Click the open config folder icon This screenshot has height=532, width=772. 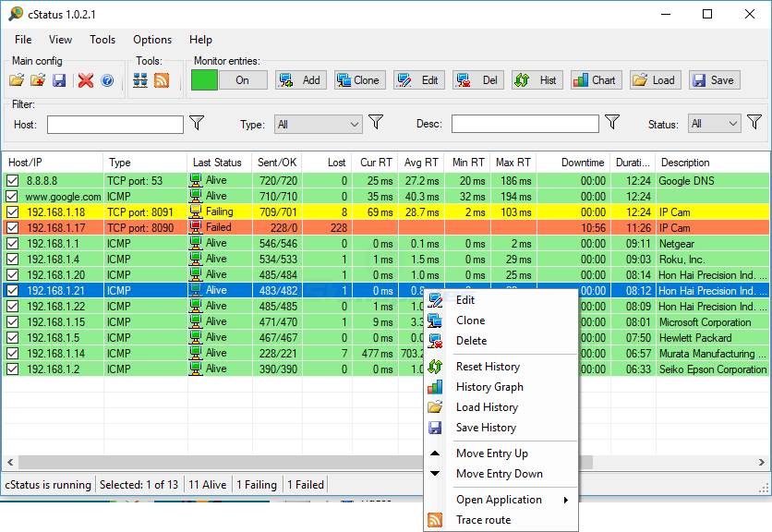[18, 80]
